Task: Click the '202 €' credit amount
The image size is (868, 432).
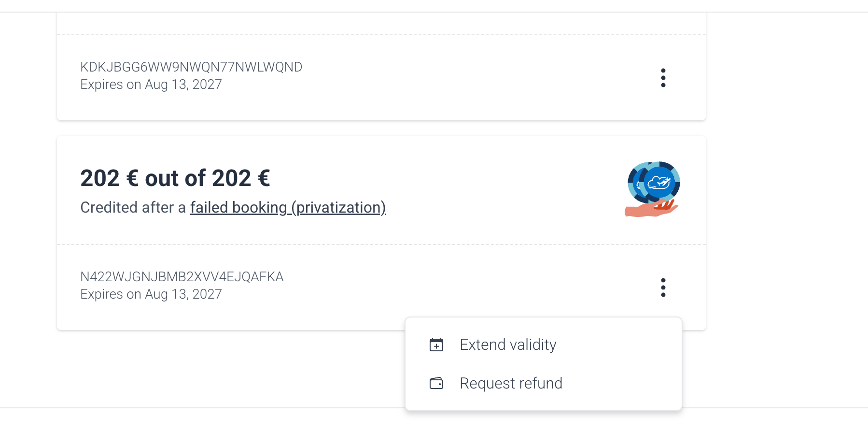Action: (109, 178)
